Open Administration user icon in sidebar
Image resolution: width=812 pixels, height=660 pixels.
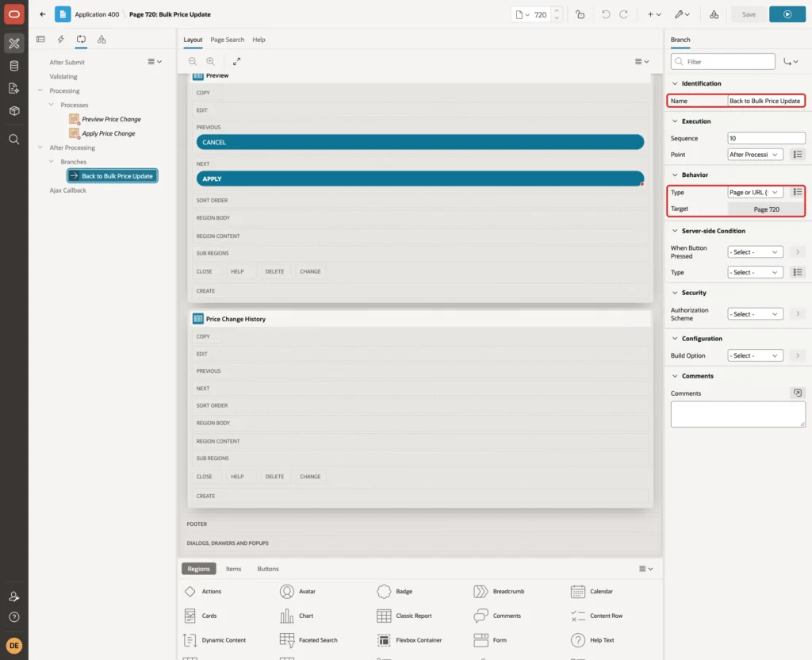(x=14, y=597)
